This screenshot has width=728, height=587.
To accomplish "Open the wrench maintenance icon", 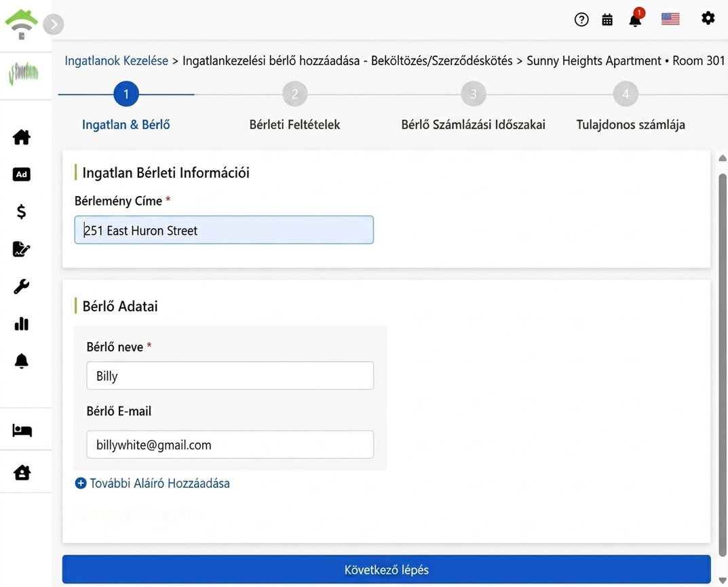I will 21,286.
